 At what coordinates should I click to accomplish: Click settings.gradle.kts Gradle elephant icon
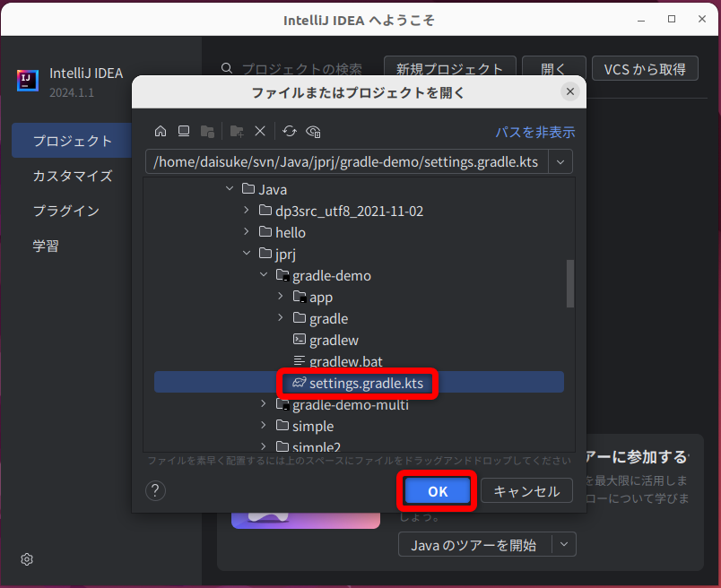click(300, 383)
